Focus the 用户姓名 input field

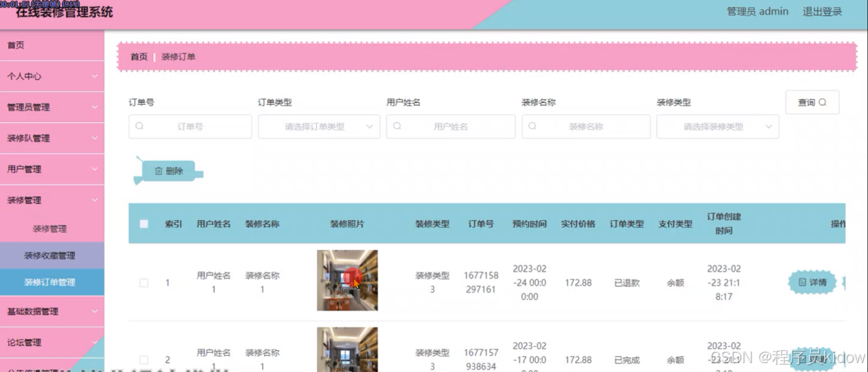tap(451, 126)
